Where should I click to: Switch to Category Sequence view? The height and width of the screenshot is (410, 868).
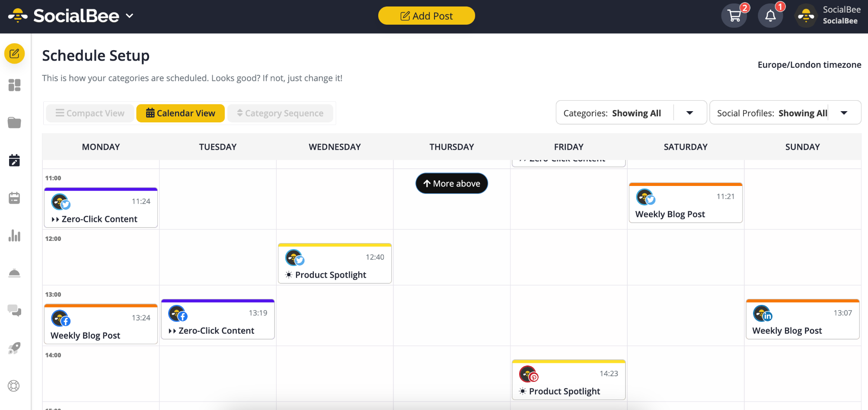click(280, 113)
